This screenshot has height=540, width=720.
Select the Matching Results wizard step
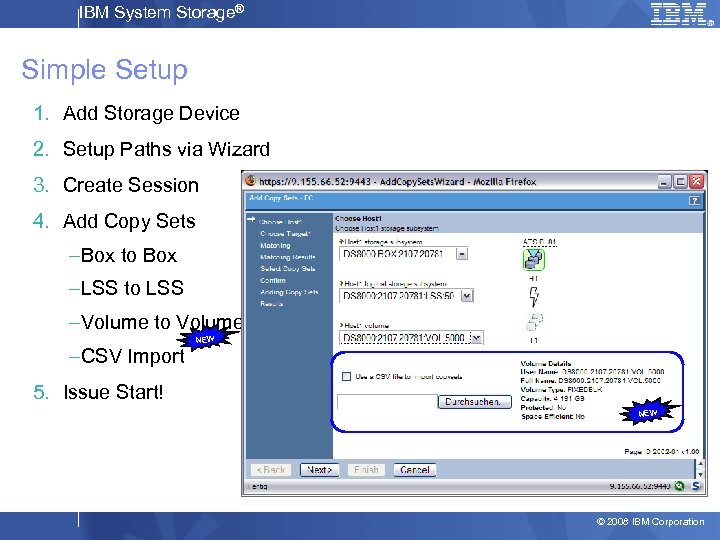tap(287, 257)
